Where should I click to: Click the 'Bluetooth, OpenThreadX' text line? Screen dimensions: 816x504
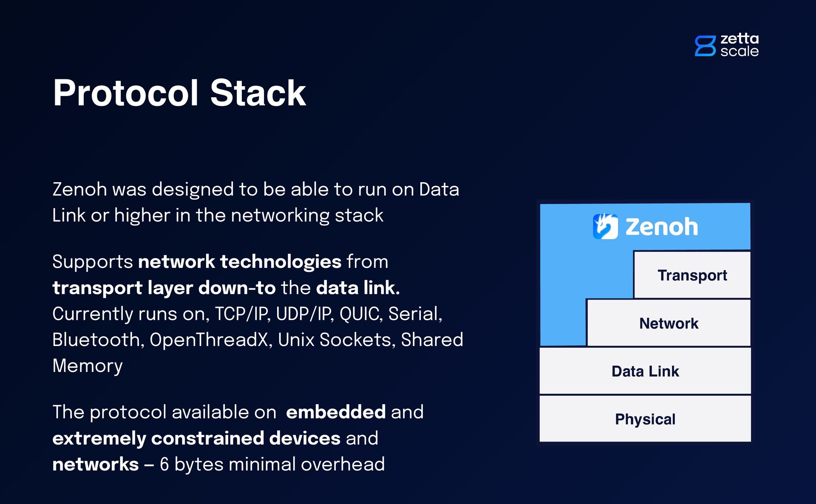pos(258,340)
